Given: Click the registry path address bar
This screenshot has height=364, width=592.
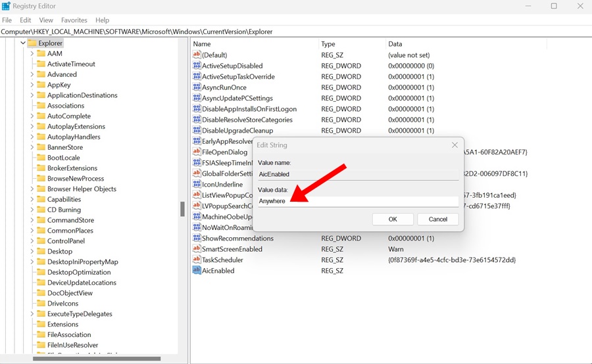Looking at the screenshot, I should point(296,32).
